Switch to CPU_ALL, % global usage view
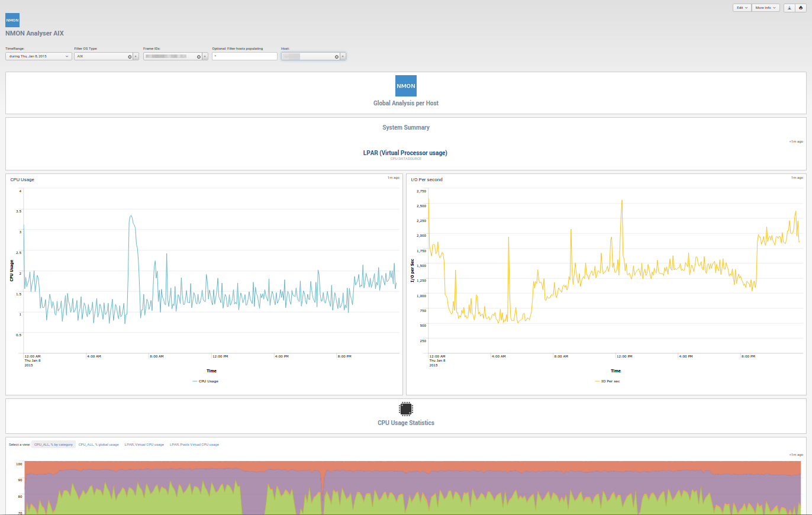Screen dimensions: 812x515 coord(98,444)
